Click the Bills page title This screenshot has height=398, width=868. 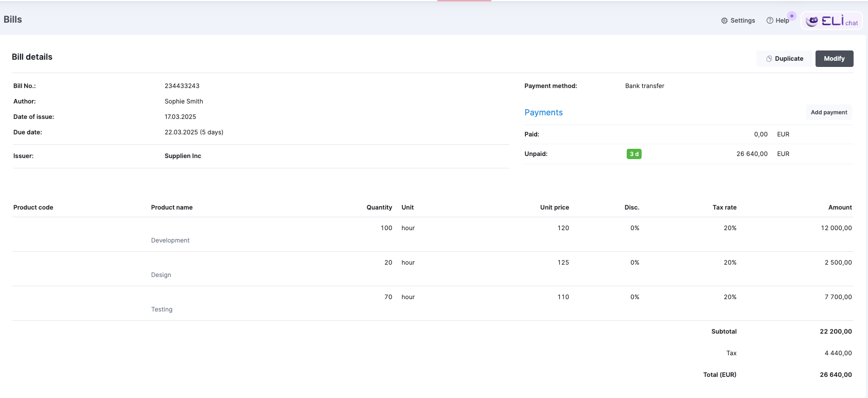pos(13,20)
